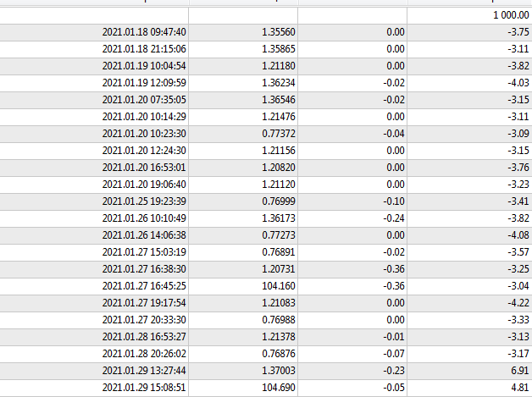Click the price 1.20731
This screenshot has width=532, height=397.
pyautogui.click(x=279, y=269)
